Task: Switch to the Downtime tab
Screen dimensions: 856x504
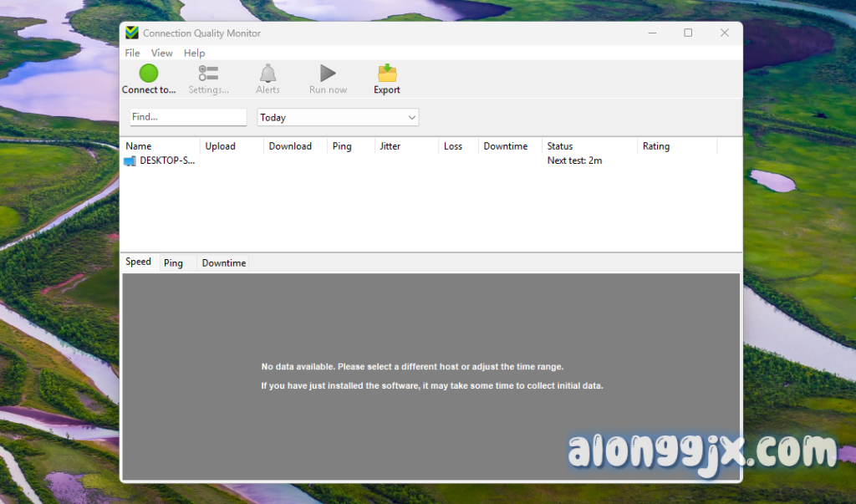Action: (x=223, y=263)
